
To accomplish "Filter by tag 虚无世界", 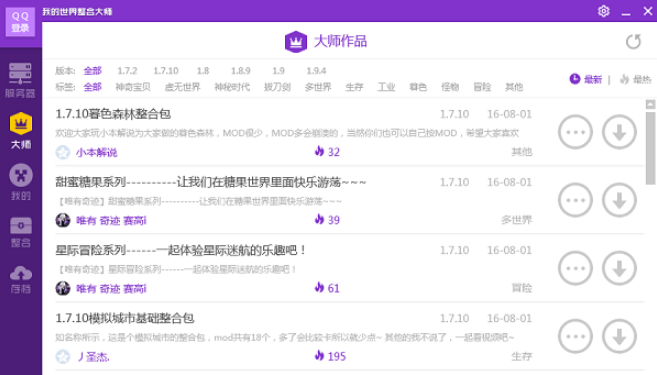I will tap(182, 87).
